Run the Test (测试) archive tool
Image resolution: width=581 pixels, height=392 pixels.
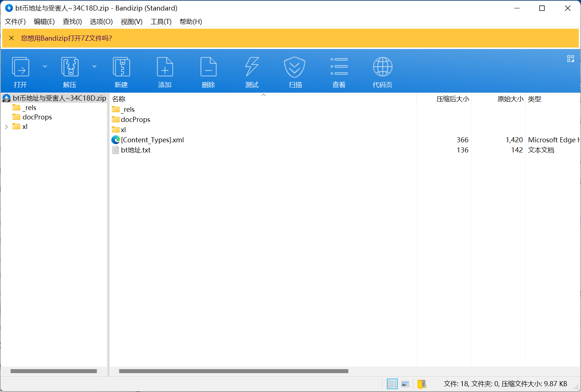(x=252, y=67)
